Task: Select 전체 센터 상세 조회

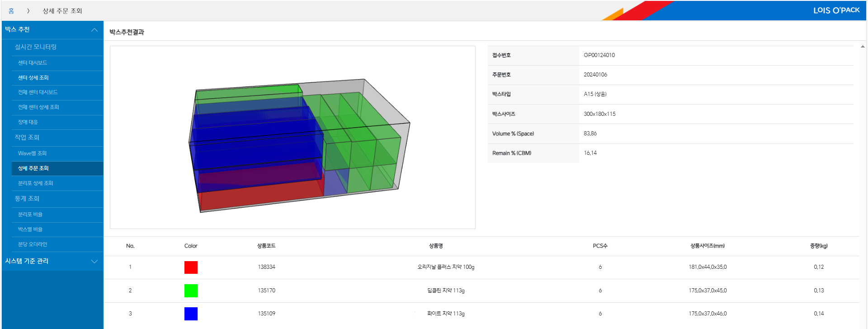Action: [38, 107]
